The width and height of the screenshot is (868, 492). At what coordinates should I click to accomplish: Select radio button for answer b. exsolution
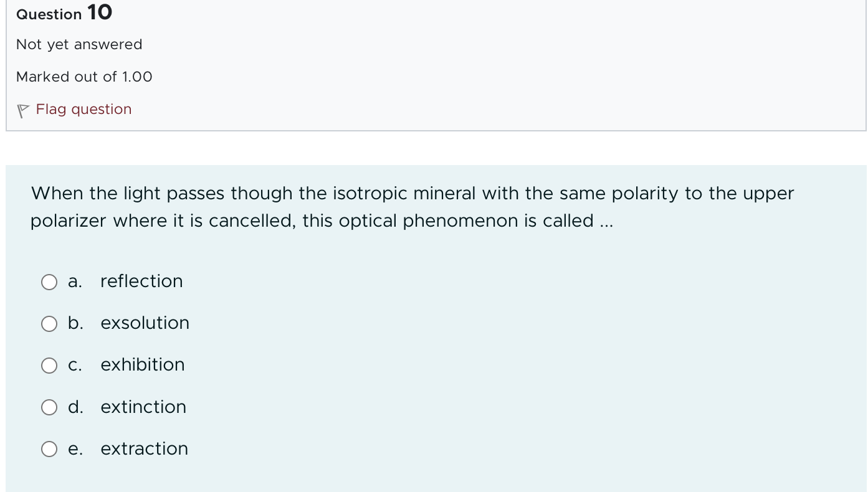pos(49,324)
